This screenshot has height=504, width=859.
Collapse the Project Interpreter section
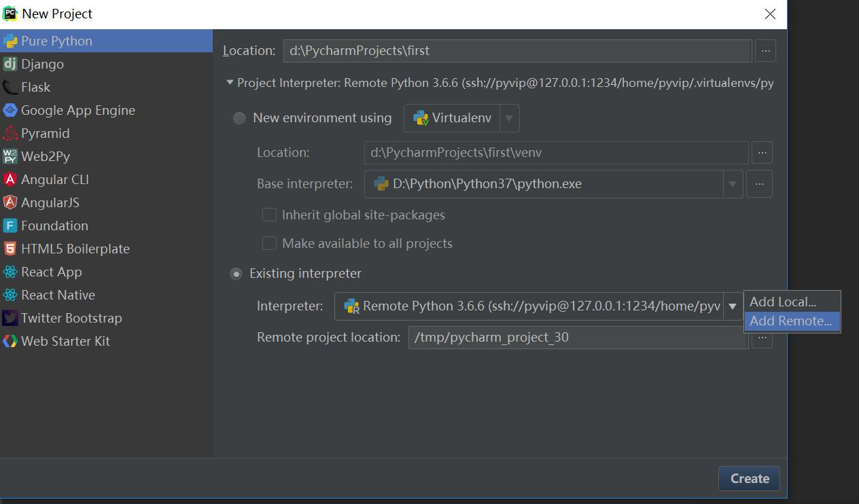(230, 83)
